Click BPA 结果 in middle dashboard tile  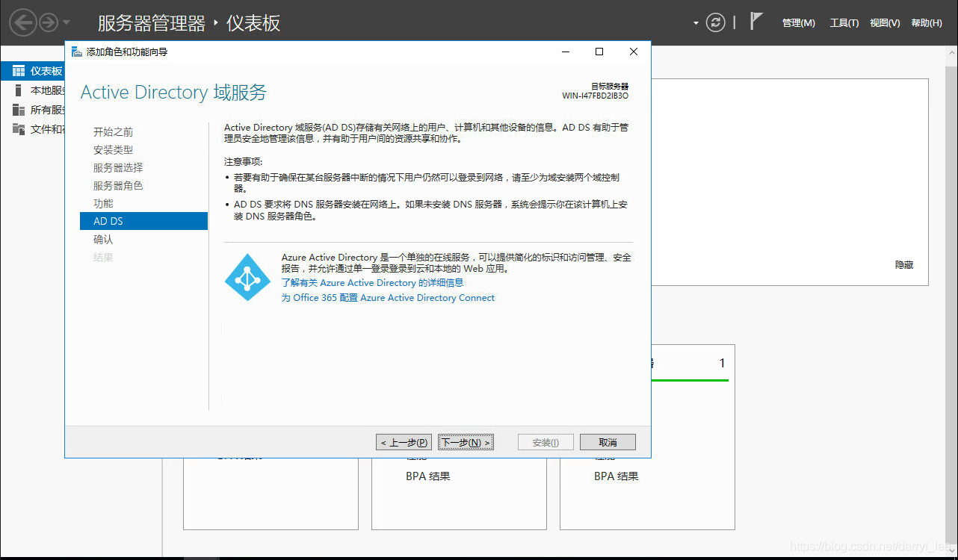tap(428, 476)
